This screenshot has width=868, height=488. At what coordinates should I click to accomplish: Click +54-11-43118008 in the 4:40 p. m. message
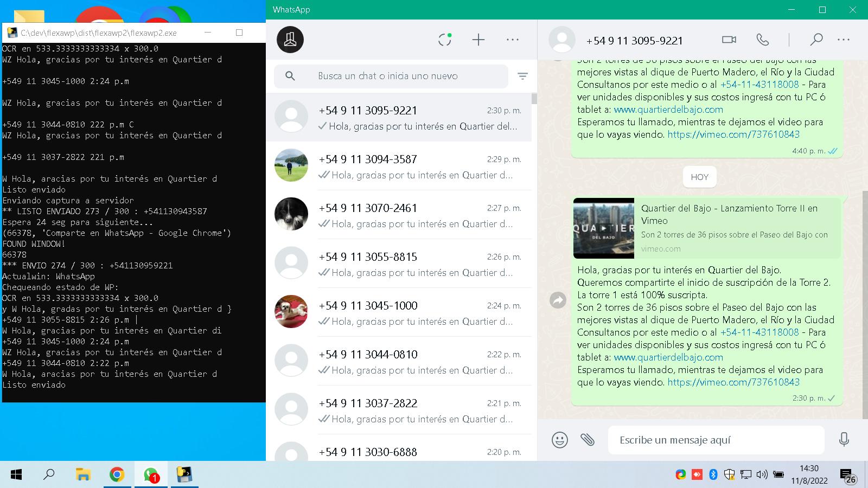tap(759, 85)
